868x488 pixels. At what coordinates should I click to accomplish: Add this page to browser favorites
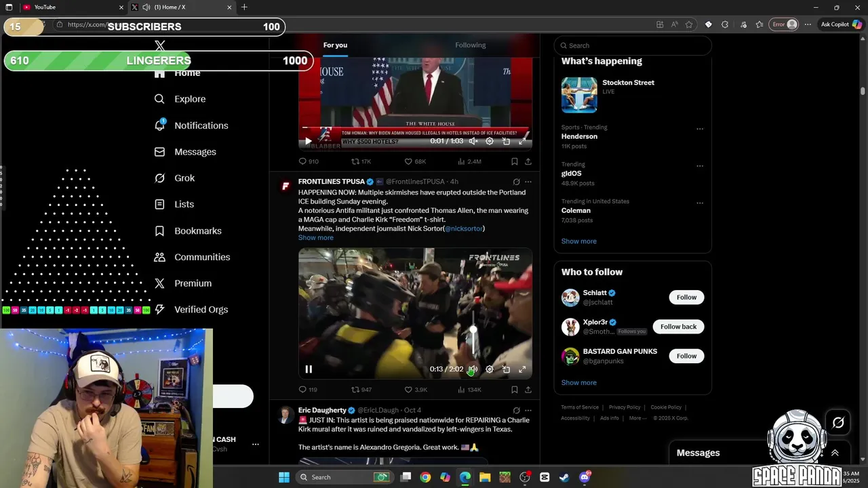click(x=689, y=24)
